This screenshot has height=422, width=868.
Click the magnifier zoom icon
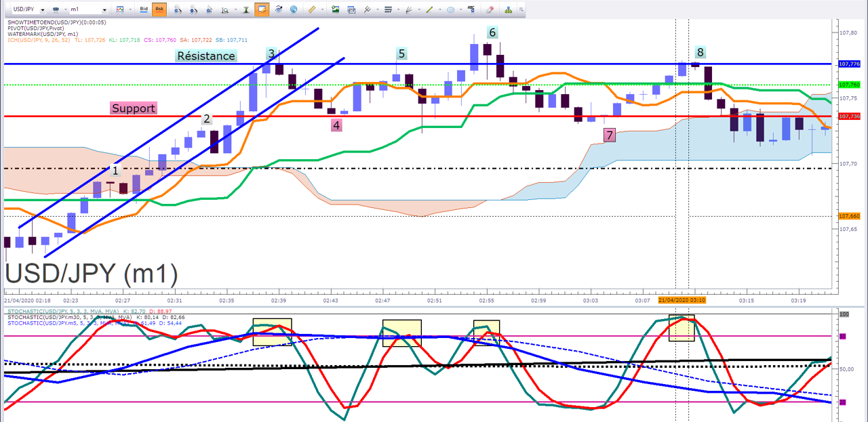(x=225, y=9)
